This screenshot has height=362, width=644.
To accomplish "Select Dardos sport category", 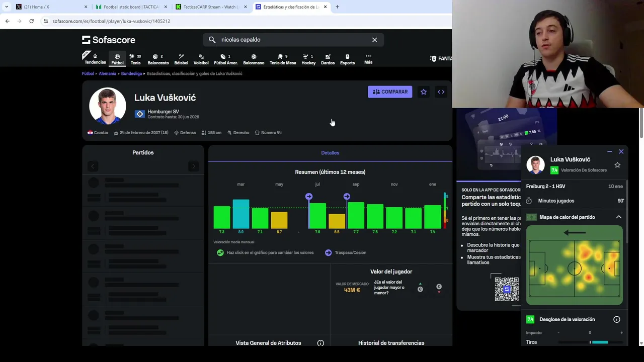I will pos(328,59).
